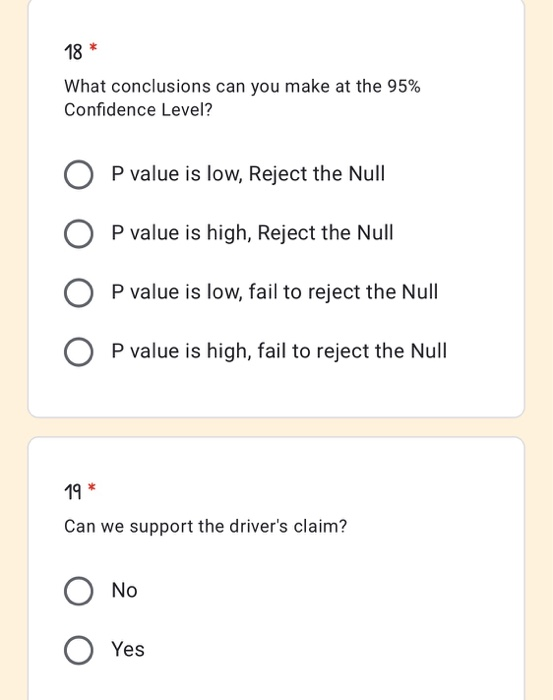553x700 pixels.
Task: Click the question number 18
Action: click(73, 52)
